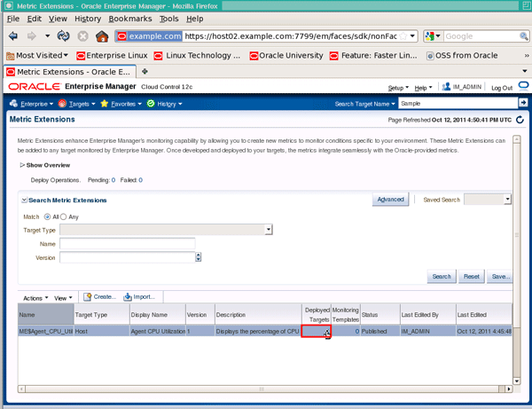Viewport: 532px width, 409px height.
Task: Click the example.com site identity badge
Action: [149, 36]
